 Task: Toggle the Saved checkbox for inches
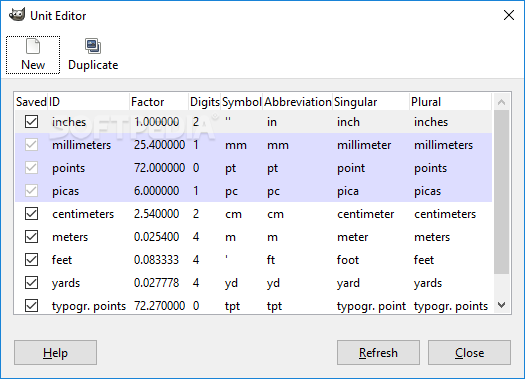click(31, 122)
